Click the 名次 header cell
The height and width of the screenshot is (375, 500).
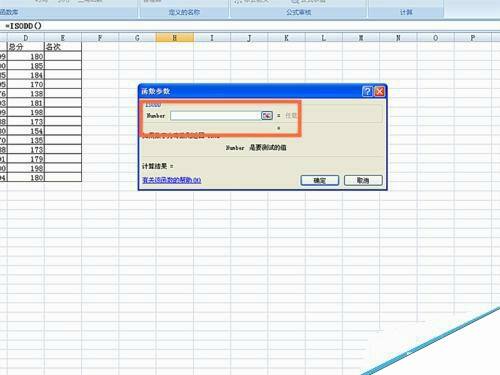(x=63, y=47)
